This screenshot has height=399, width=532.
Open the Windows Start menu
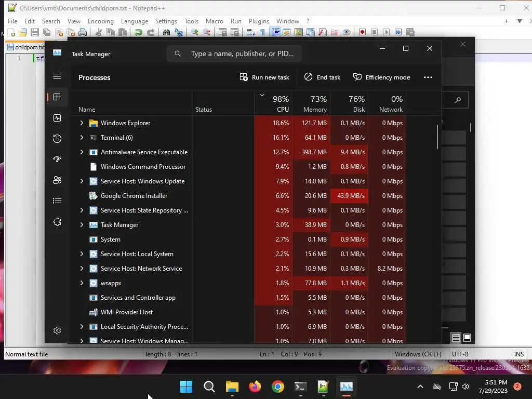(x=186, y=387)
